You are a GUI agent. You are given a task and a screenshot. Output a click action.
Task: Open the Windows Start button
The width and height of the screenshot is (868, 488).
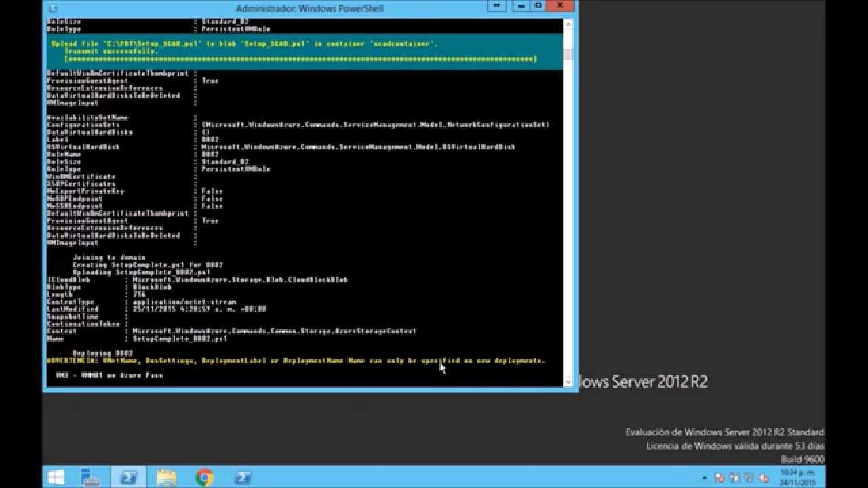56,477
